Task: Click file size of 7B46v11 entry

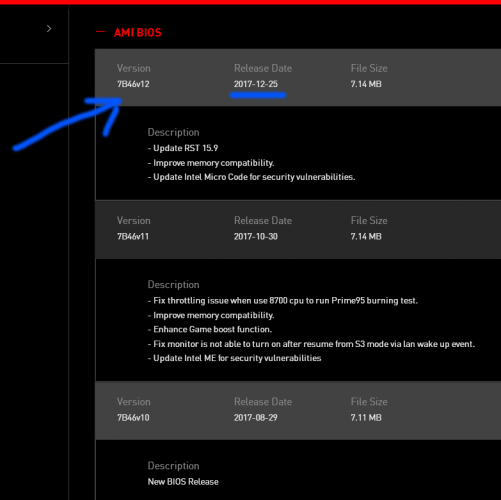Action: click(x=366, y=237)
